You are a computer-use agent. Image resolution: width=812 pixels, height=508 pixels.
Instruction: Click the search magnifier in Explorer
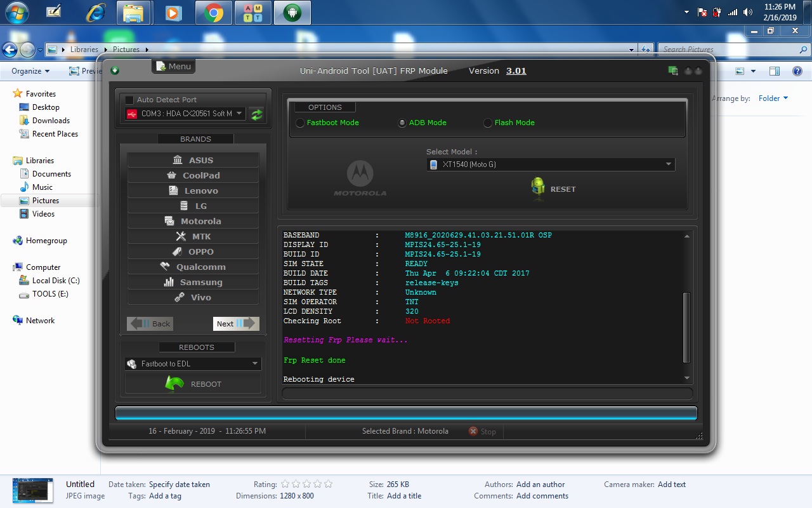(x=804, y=50)
